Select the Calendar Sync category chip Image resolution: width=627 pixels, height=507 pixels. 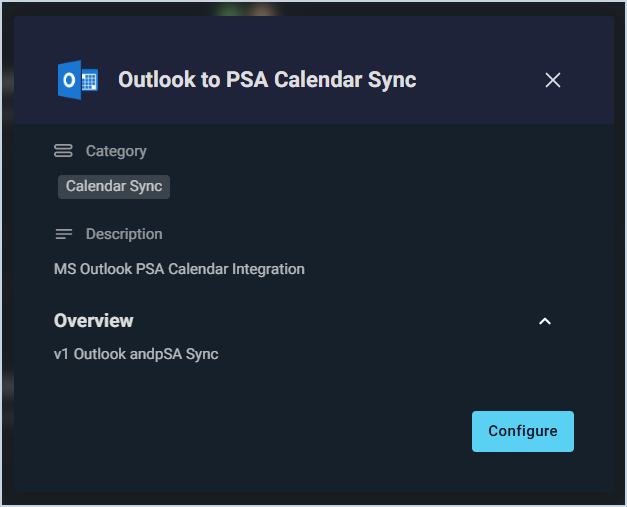pos(114,186)
